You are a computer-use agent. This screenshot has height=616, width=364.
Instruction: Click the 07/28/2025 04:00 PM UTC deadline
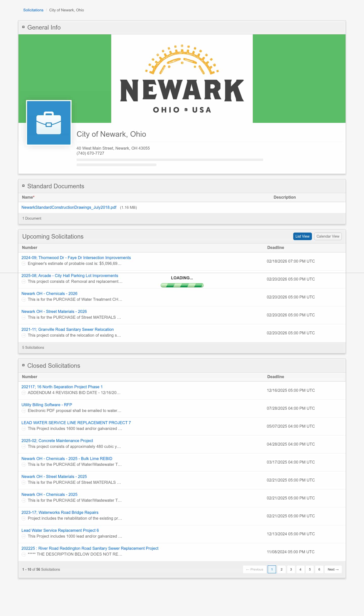[x=291, y=408]
